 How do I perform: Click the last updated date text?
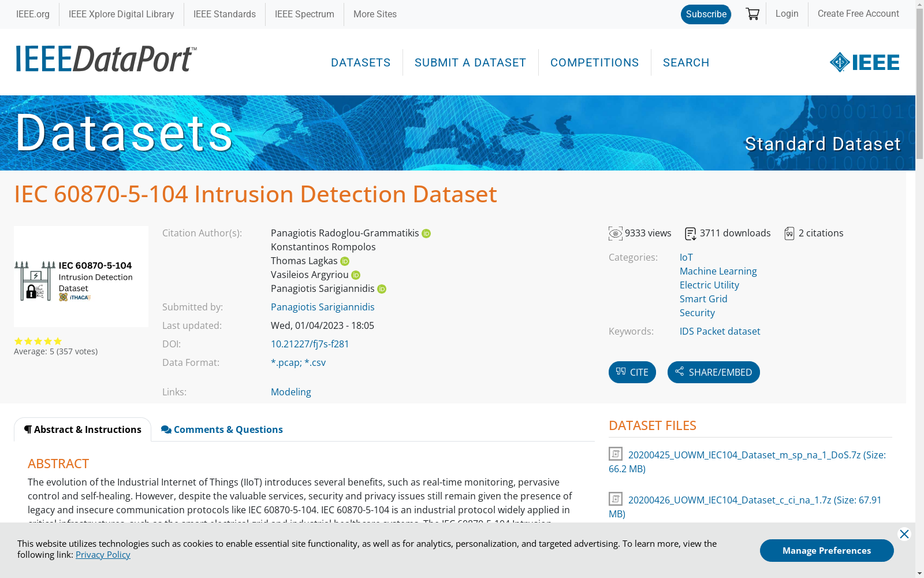click(x=322, y=325)
